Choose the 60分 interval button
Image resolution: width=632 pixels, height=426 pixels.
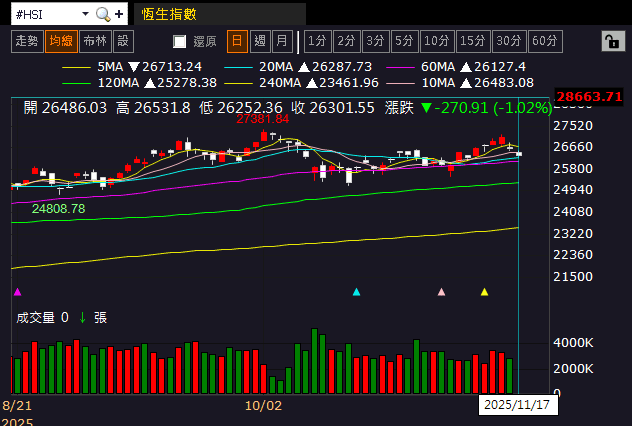[545, 41]
